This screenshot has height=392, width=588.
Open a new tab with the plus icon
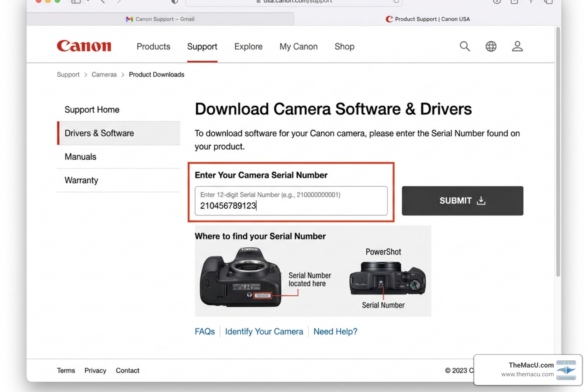pyautogui.click(x=531, y=2)
